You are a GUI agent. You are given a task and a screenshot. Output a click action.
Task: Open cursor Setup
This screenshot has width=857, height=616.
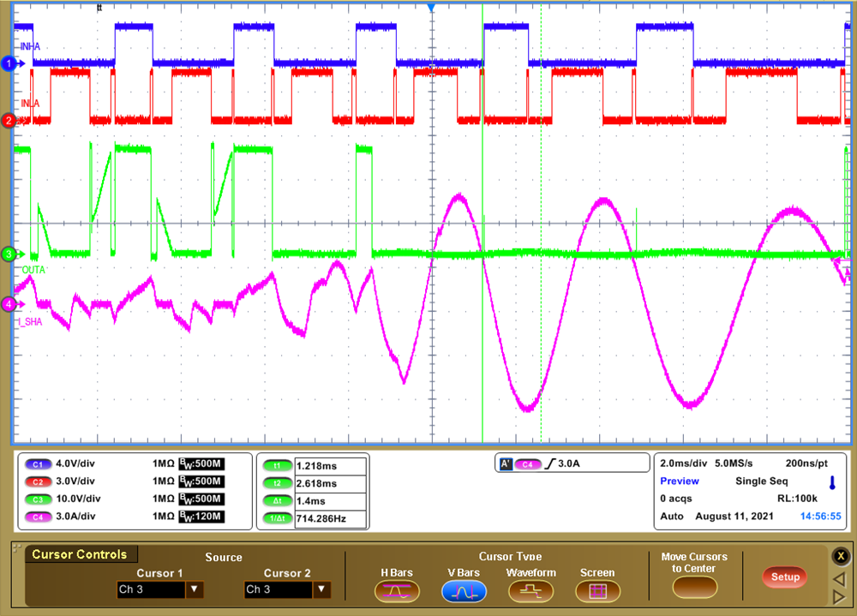click(783, 577)
